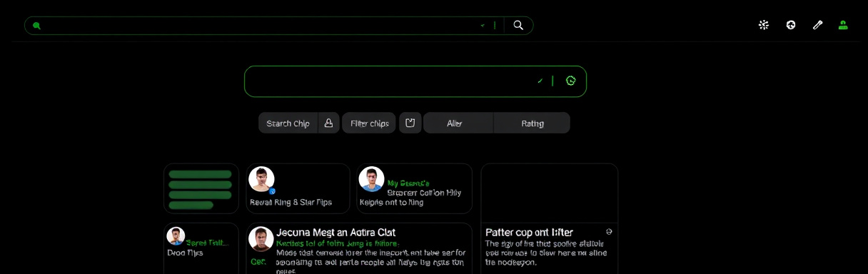Click the round globe icon in the header
The width and height of the screenshot is (868, 274).
(x=791, y=25)
